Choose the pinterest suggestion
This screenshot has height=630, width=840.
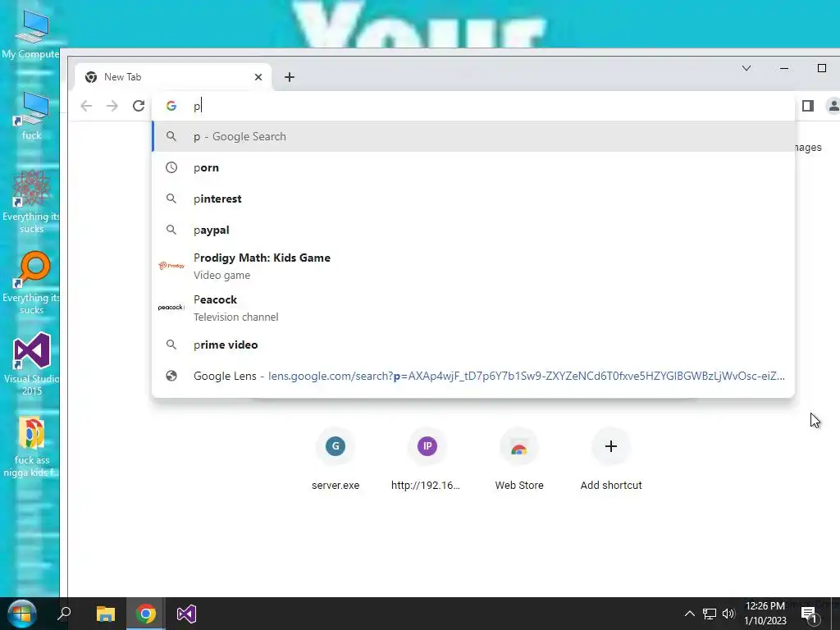coord(473,199)
